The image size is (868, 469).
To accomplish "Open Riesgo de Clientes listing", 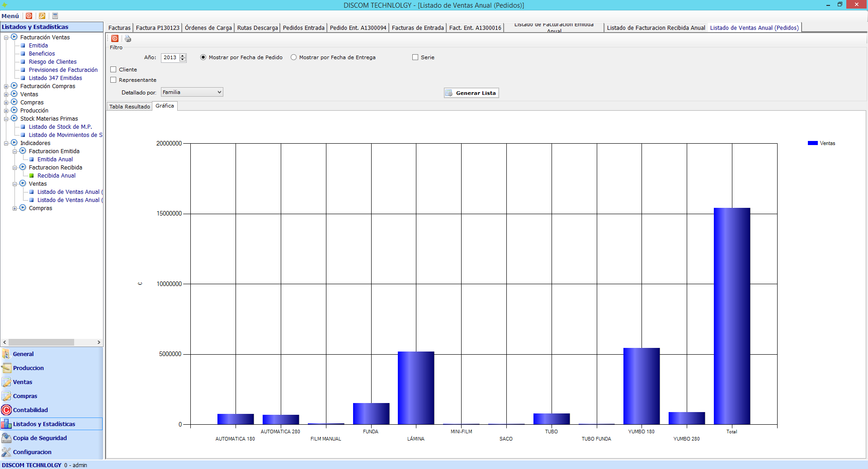I will 52,62.
